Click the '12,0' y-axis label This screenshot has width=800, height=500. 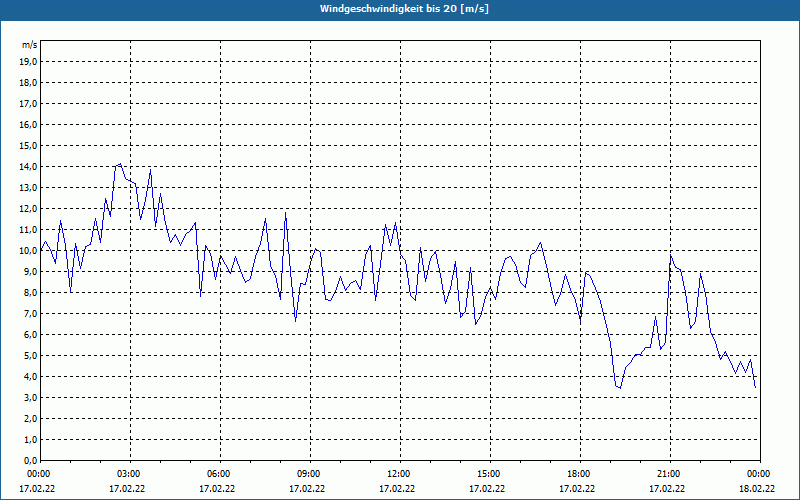click(x=29, y=209)
